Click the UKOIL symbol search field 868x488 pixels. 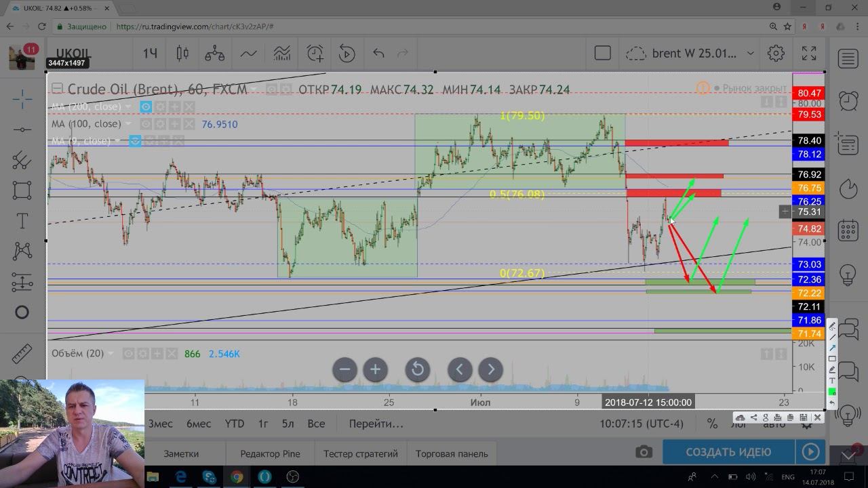[73, 54]
